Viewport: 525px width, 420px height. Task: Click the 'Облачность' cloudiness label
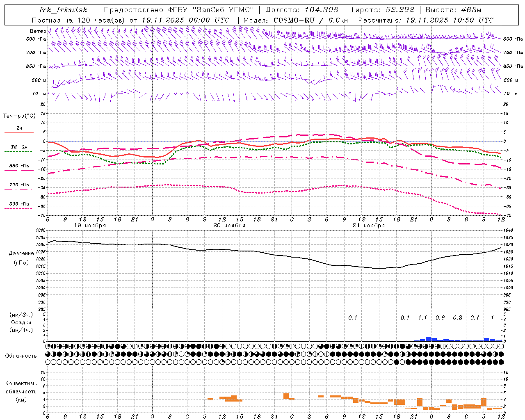click(x=21, y=356)
